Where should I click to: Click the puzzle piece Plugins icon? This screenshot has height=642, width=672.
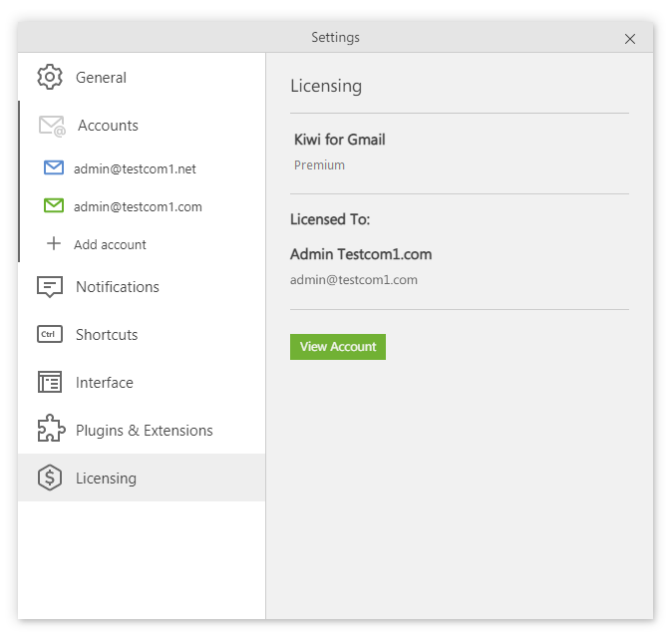[x=50, y=430]
